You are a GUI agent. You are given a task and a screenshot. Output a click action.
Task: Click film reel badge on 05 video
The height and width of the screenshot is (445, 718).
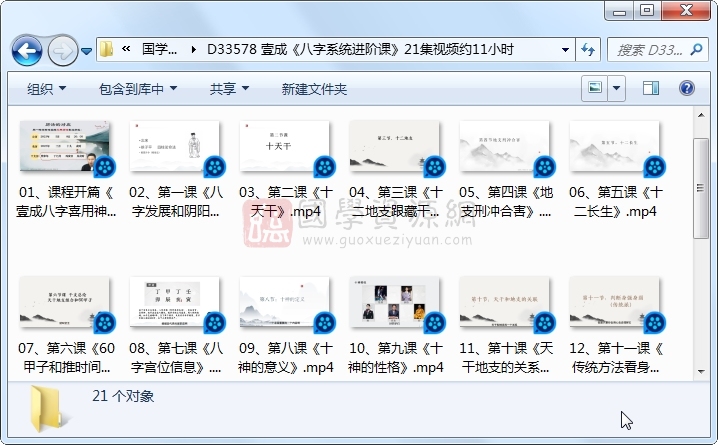(x=544, y=167)
